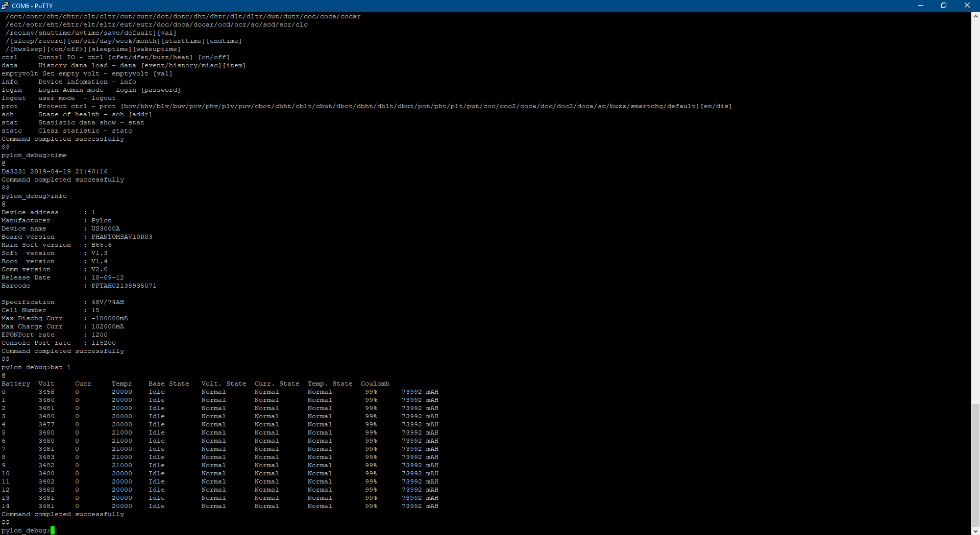Image resolution: width=980 pixels, height=535 pixels.
Task: Click the 'Base State' column header
Action: (x=168, y=384)
